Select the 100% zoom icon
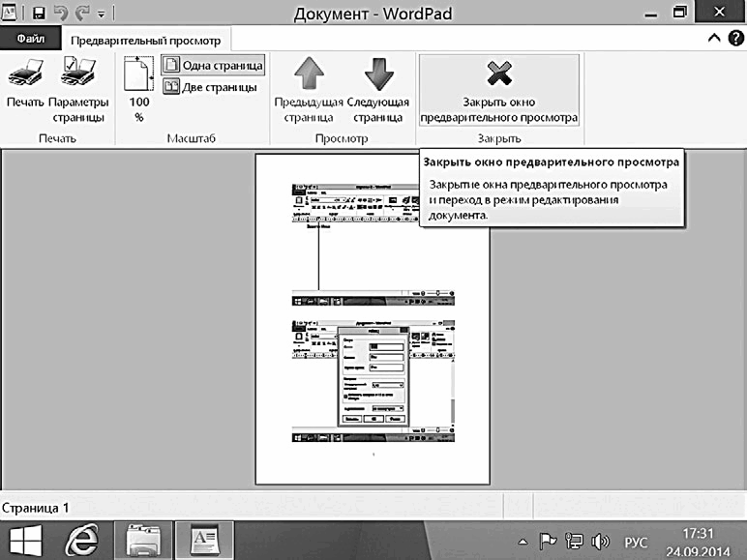This screenshot has height=560, width=747. (x=138, y=74)
